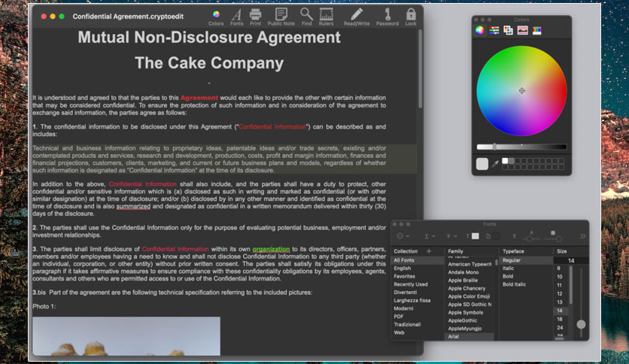
Task: Switch to color sliders tab
Action: (494, 31)
